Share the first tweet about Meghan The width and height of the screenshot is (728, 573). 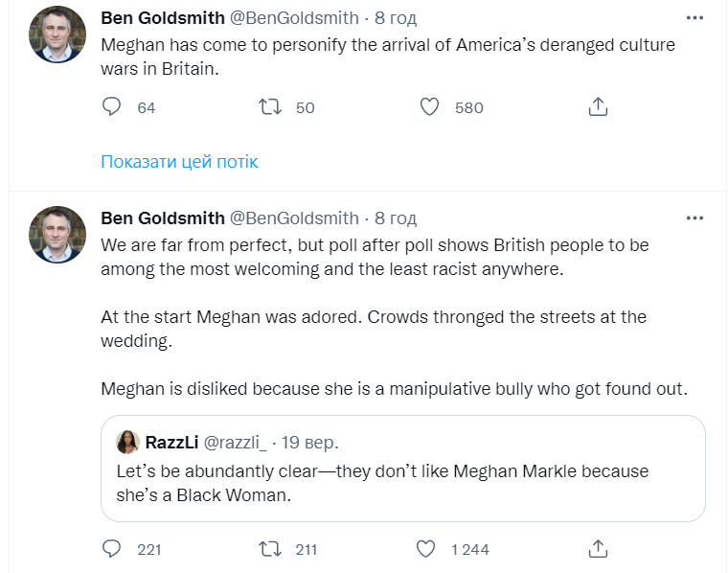(598, 107)
